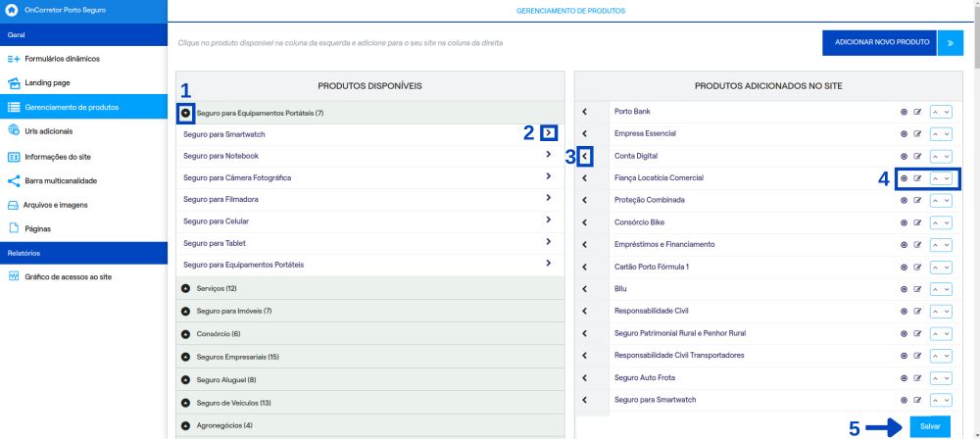This screenshot has width=980, height=441.
Task: Toggle the visibility icon for Proteção Combinada
Action: 904,201
